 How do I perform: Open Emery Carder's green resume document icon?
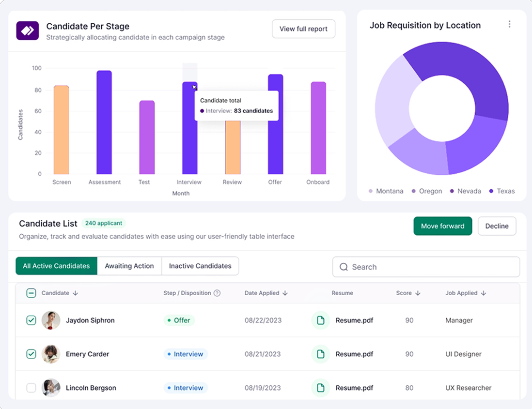tap(320, 354)
